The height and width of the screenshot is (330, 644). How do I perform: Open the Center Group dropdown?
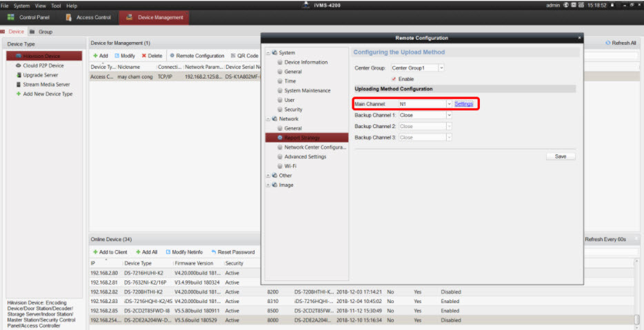[x=441, y=68]
